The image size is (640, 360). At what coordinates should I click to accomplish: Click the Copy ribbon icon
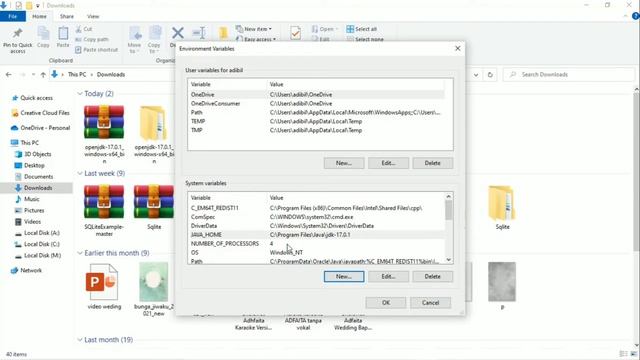[43, 33]
